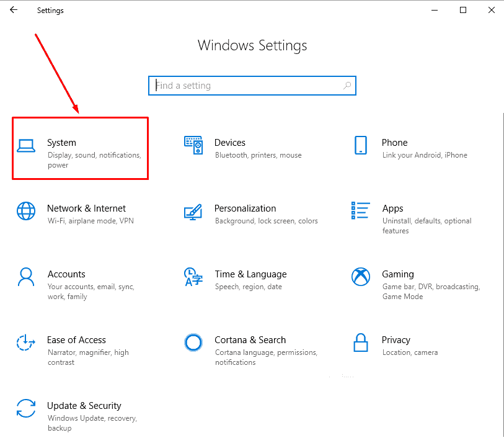Click 'Bluetooth, printers, mouse' description
This screenshot has height=448, width=504.
click(x=259, y=156)
